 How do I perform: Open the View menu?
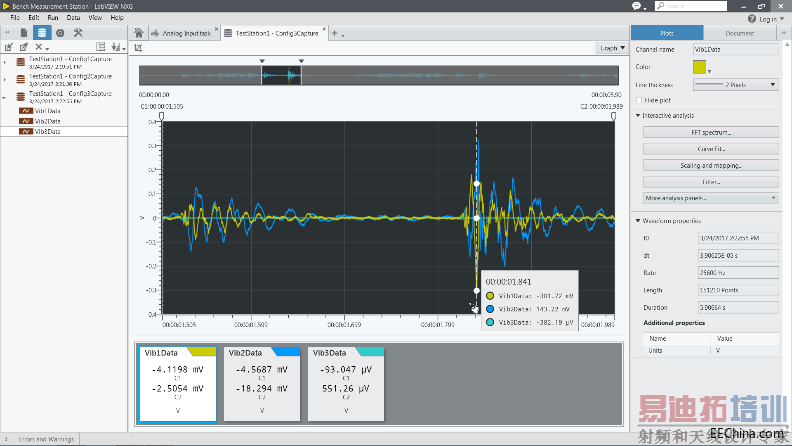pos(95,18)
